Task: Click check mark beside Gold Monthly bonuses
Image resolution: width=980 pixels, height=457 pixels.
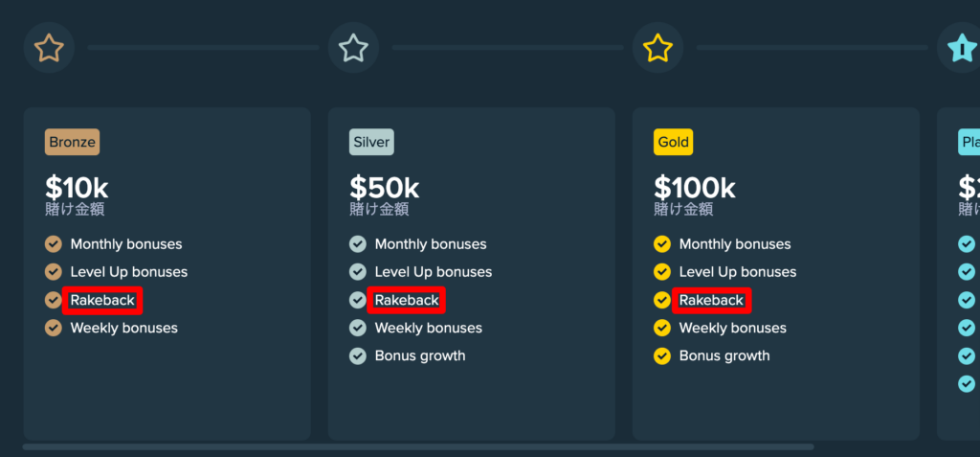Action: [x=662, y=244]
